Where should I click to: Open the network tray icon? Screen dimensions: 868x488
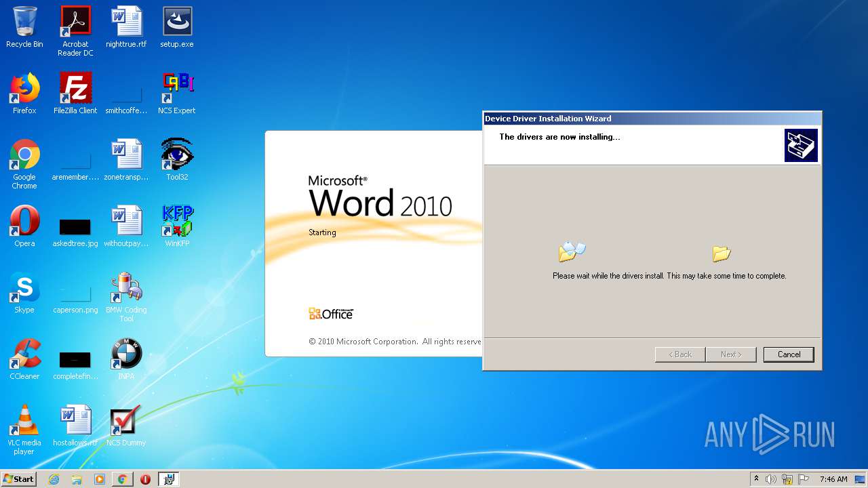(787, 479)
